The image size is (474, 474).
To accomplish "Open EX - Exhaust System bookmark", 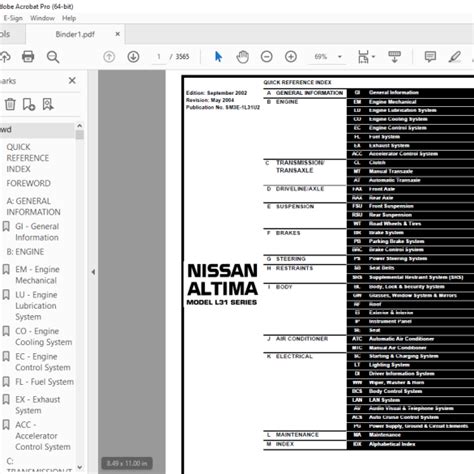I will [38, 405].
